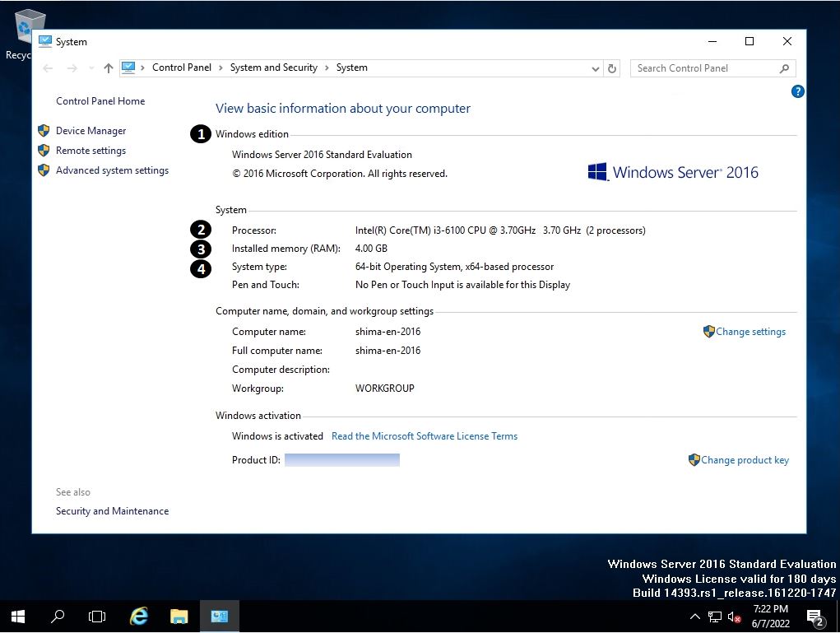Show hidden tray icons chevron
The width and height of the screenshot is (840, 633).
click(x=695, y=617)
